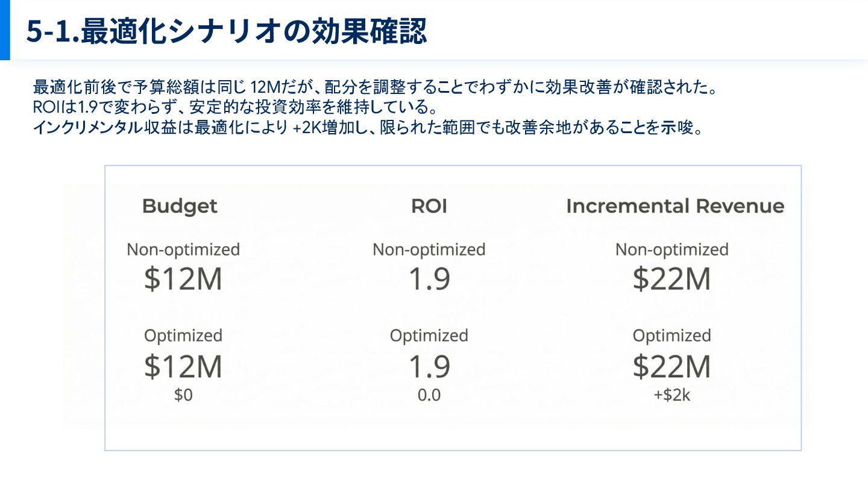Select the インクリメンタル収益 description line
This screenshot has width=868, height=488.
click(368, 129)
